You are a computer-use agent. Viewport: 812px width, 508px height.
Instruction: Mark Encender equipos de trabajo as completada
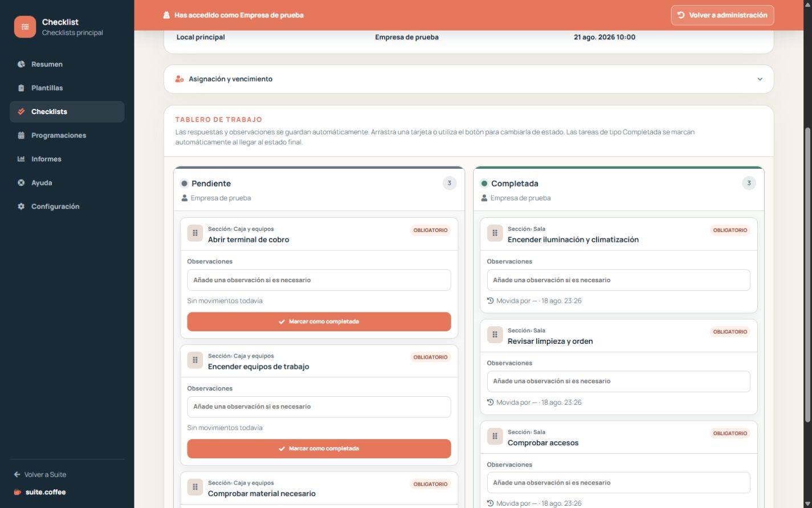(319, 449)
